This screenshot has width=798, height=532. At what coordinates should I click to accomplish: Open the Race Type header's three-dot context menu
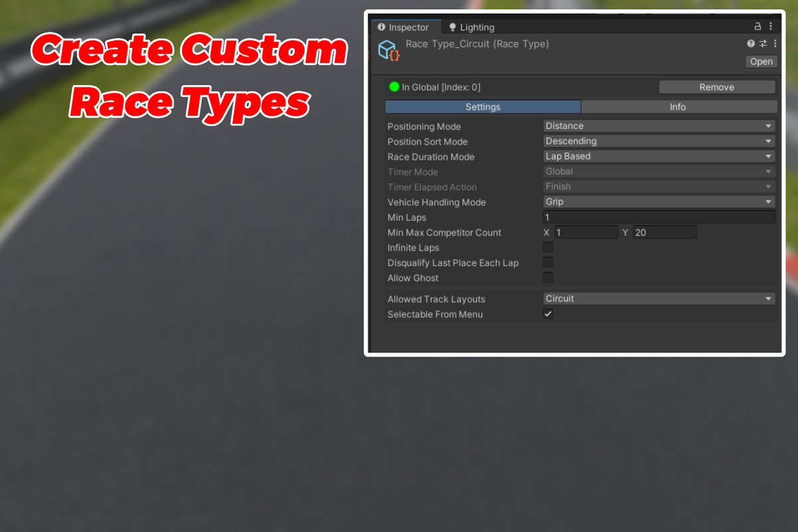point(775,44)
